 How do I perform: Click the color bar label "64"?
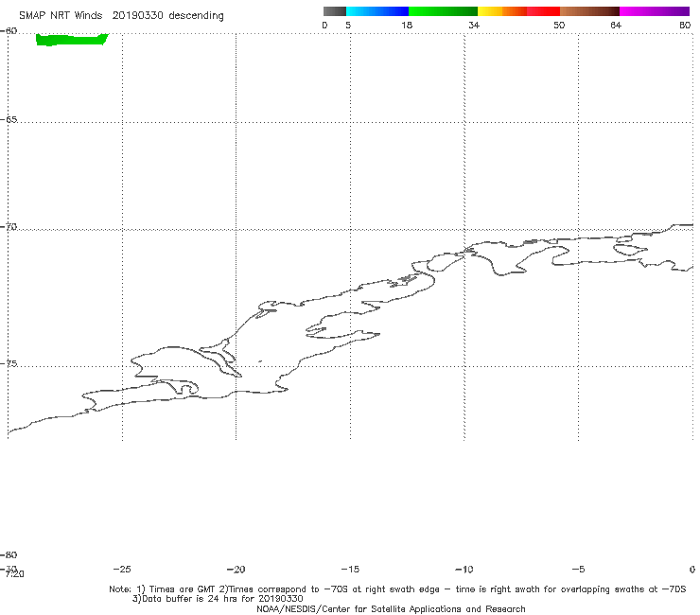click(x=616, y=26)
